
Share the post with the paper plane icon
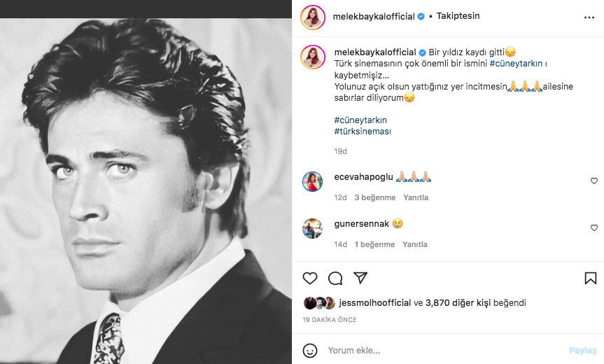360,278
